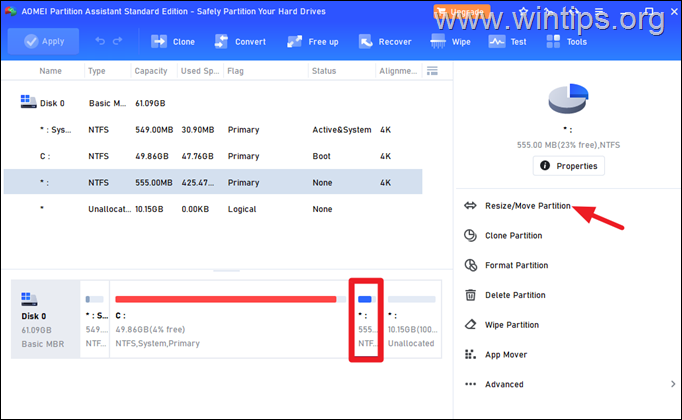Click the Type column header
Viewport: 682px width, 420px height.
click(x=97, y=71)
